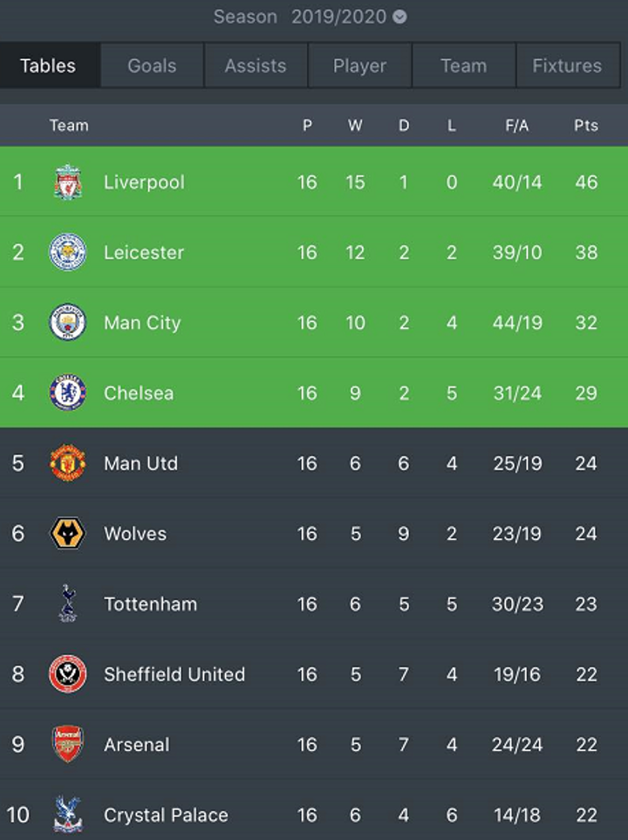Open the Liverpool team name link
628x840 pixels.
point(144,182)
